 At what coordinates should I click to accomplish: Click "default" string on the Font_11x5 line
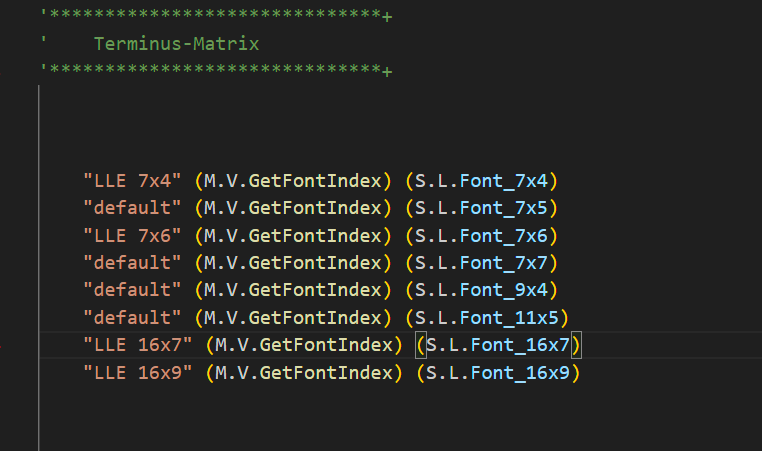(x=132, y=318)
